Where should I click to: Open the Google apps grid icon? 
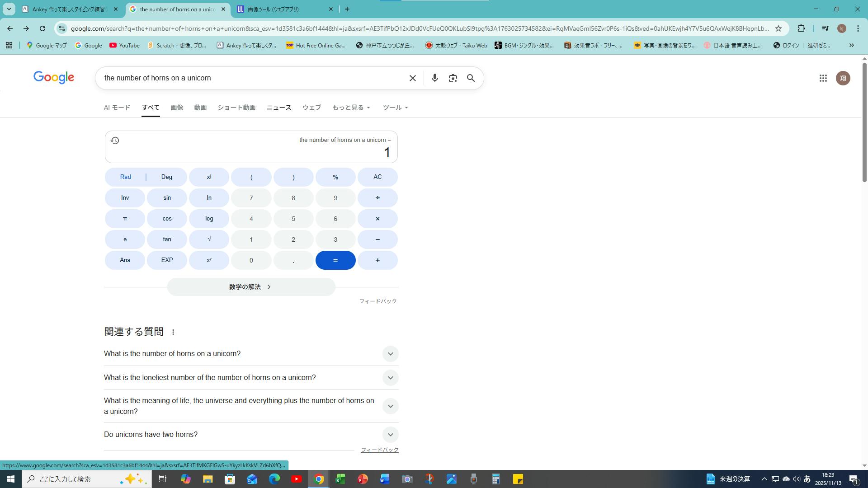click(x=823, y=78)
